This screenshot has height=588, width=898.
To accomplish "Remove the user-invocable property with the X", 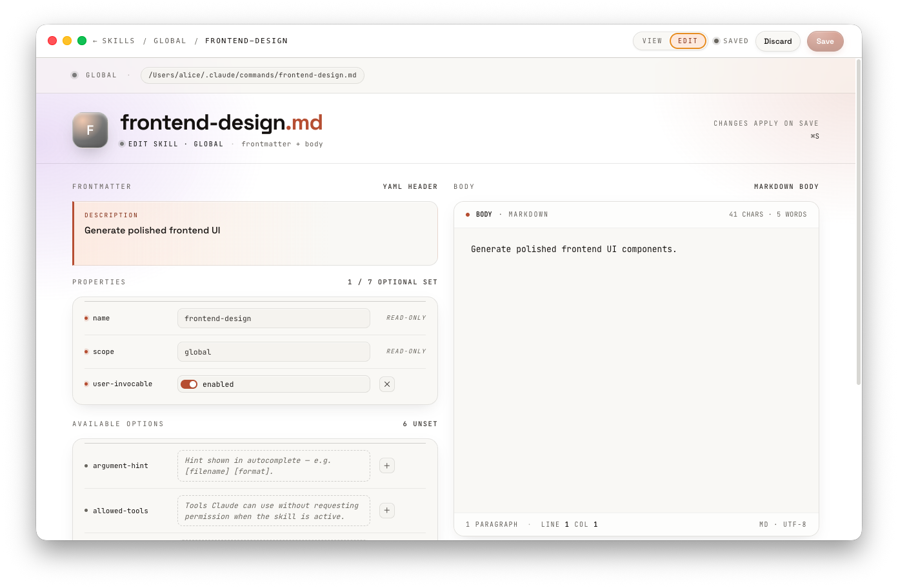I will tap(387, 384).
